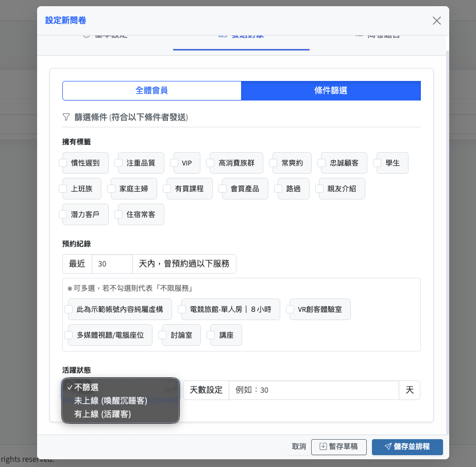Focus the 天數設定 days input field
476x467 pixels.
(313, 390)
